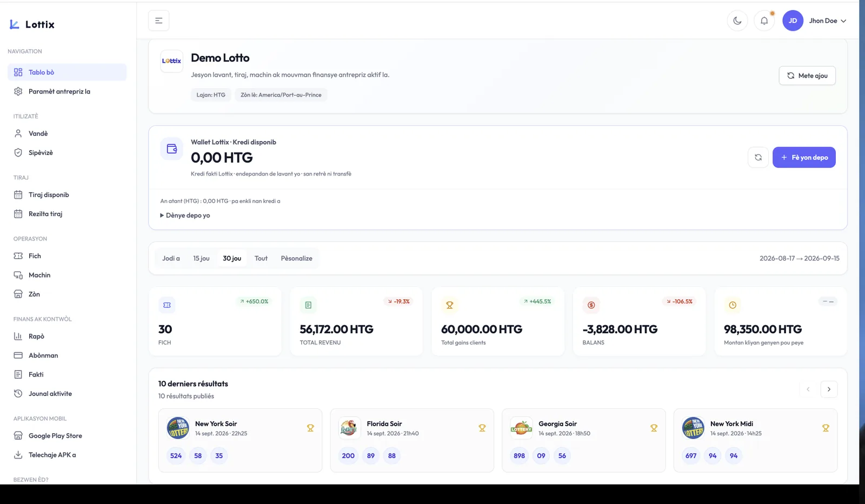Click trophy icon on New York Midi card
This screenshot has width=865, height=504.
point(826,428)
